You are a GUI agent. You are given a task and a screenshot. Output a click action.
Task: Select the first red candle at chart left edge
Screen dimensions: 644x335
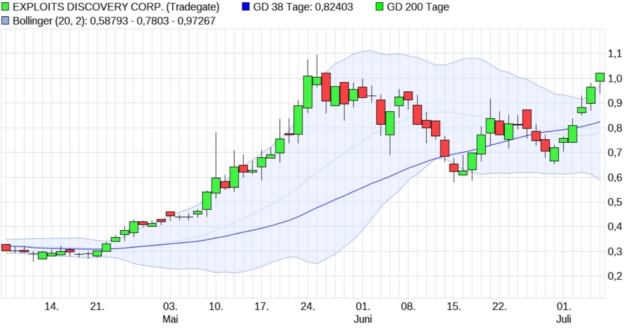coord(6,248)
